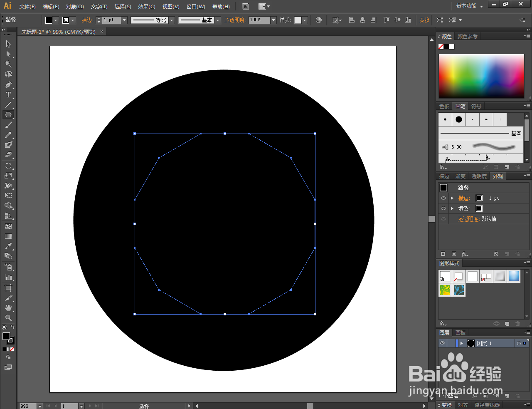This screenshot has width=532, height=409.
Task: Pick the Pencil tool
Action: [x=8, y=135]
